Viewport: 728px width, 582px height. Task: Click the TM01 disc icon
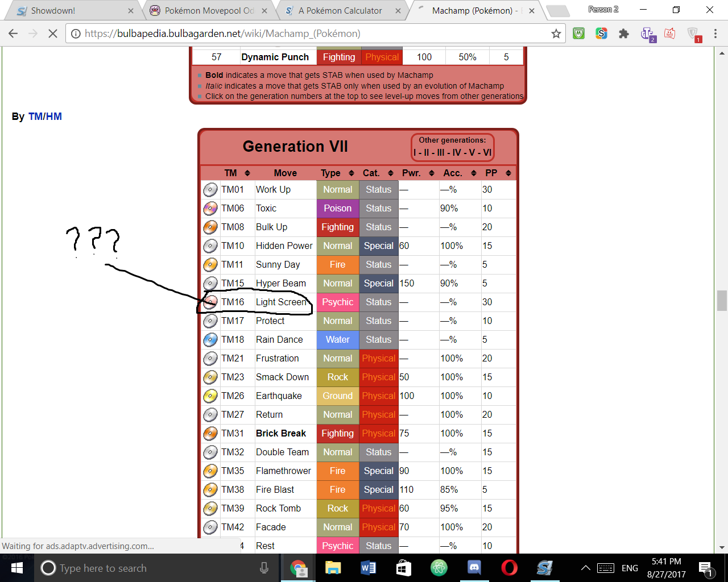[x=210, y=190]
